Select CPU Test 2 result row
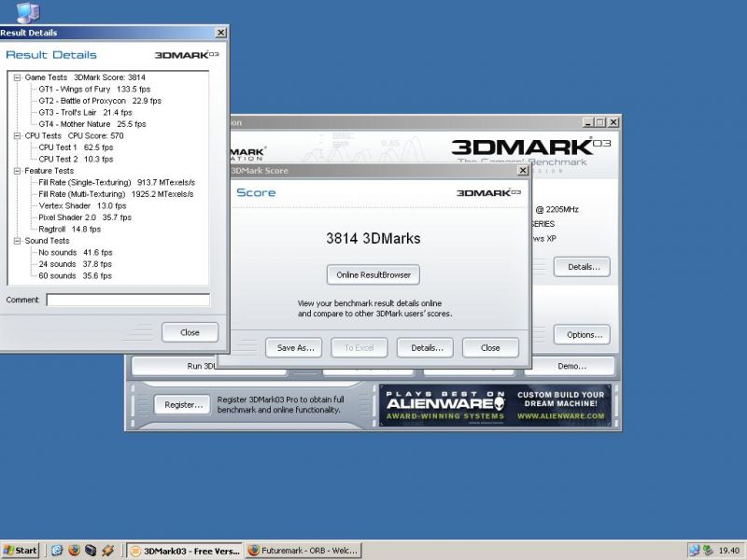This screenshot has height=560, width=747. click(76, 159)
